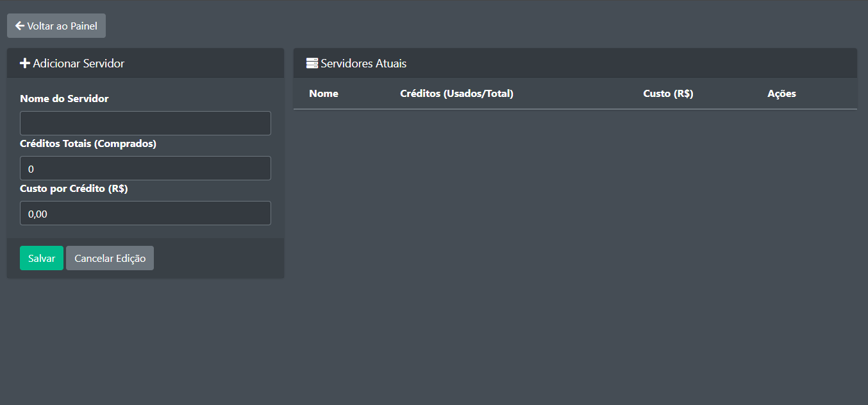Select the Custo por Crédito field

146,213
